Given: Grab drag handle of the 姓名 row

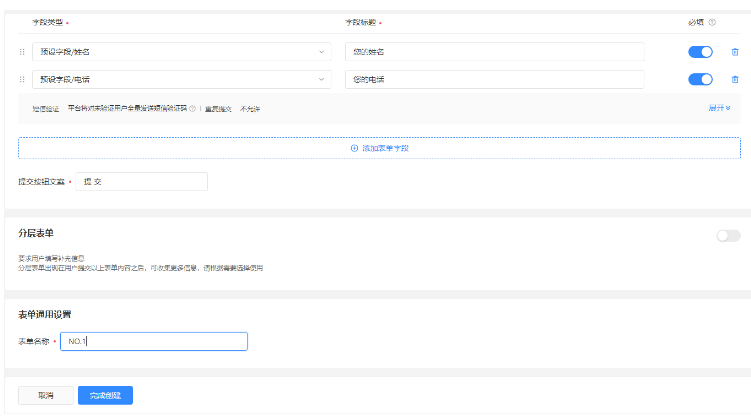Looking at the screenshot, I should pos(22,52).
